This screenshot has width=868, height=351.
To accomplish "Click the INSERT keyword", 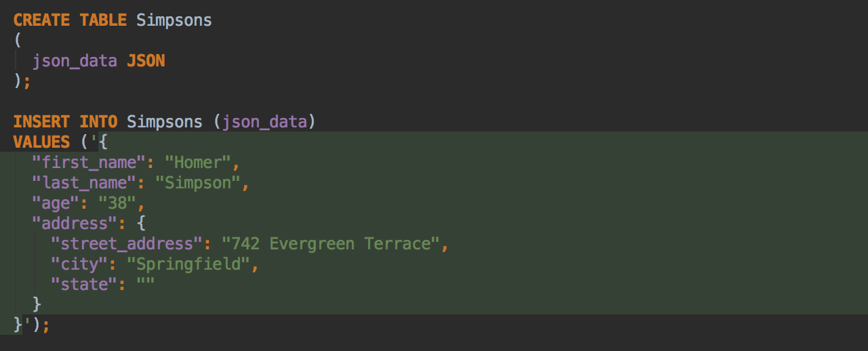I will 41,122.
